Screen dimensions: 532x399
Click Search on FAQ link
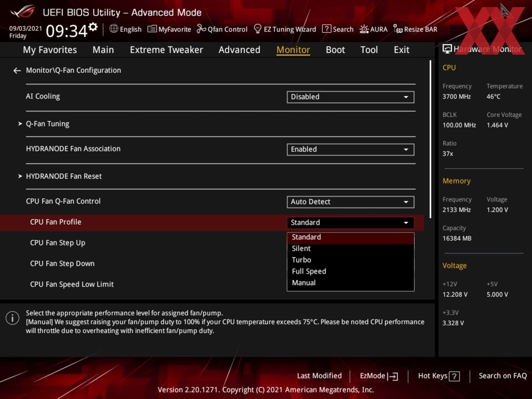503,376
